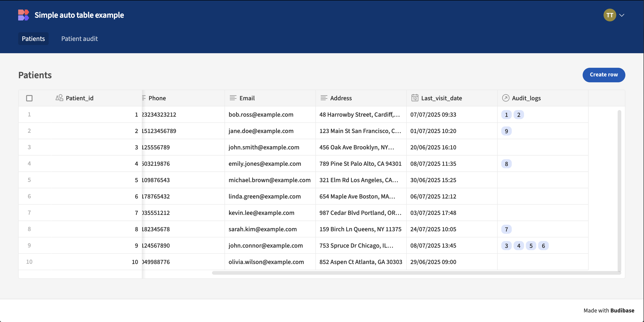This screenshot has width=644, height=322.
Task: Select the 20/06/2025 16:10 date cell
Action: 452,147
